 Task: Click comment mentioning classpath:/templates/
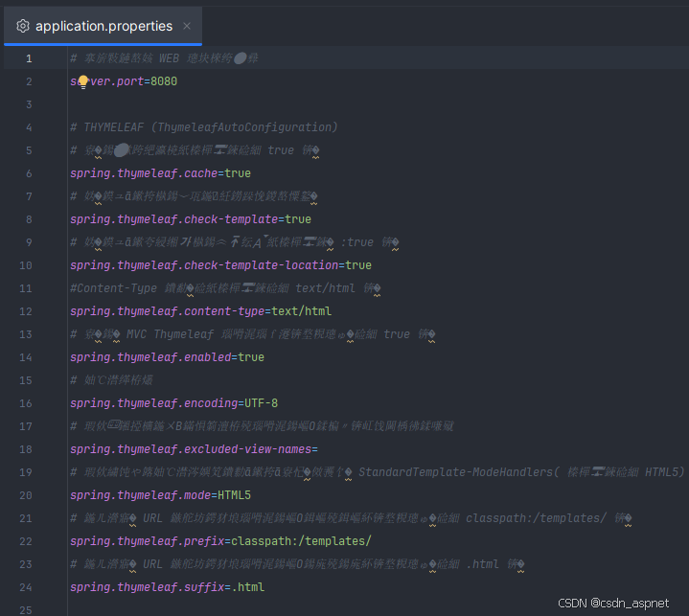point(351,518)
